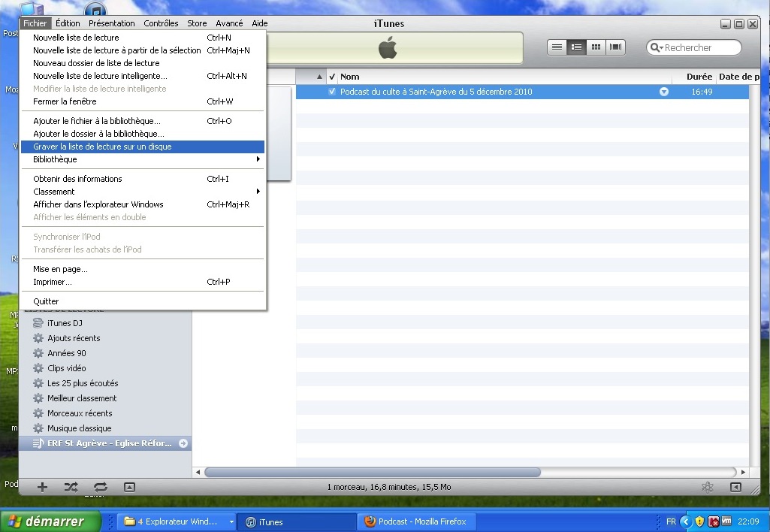The width and height of the screenshot is (770, 532).
Task: Switch to list view icon
Action: point(557,47)
